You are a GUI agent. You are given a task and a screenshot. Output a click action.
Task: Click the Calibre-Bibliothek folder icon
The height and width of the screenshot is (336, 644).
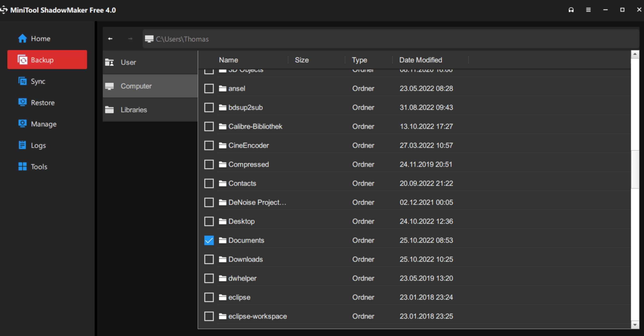tap(223, 126)
